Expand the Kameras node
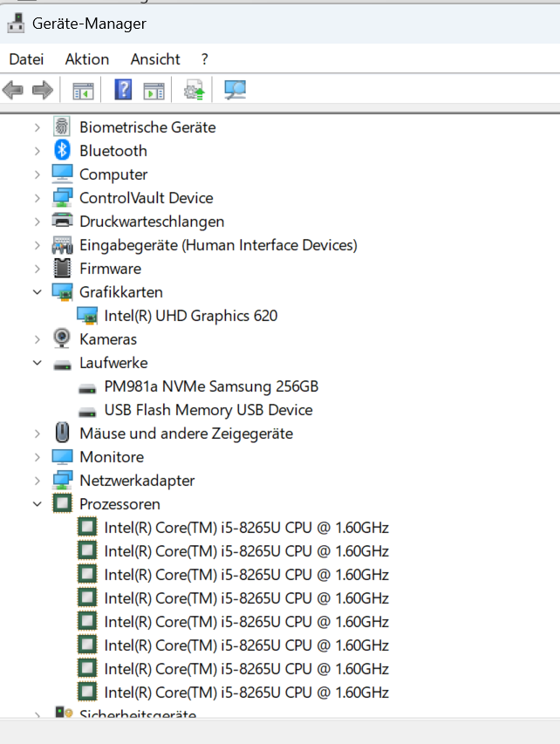Viewport: 560px width, 744px height. tap(37, 339)
